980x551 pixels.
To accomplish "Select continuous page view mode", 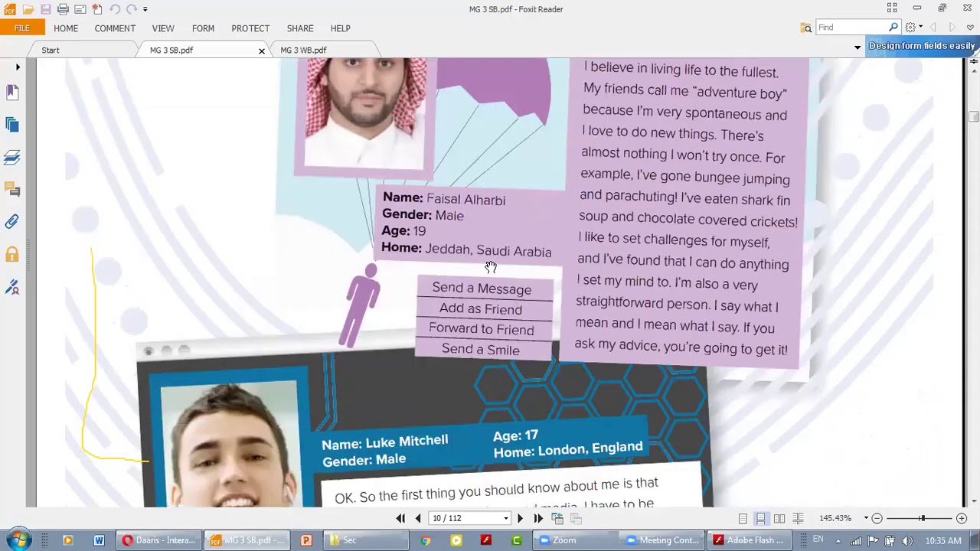I will tap(760, 518).
